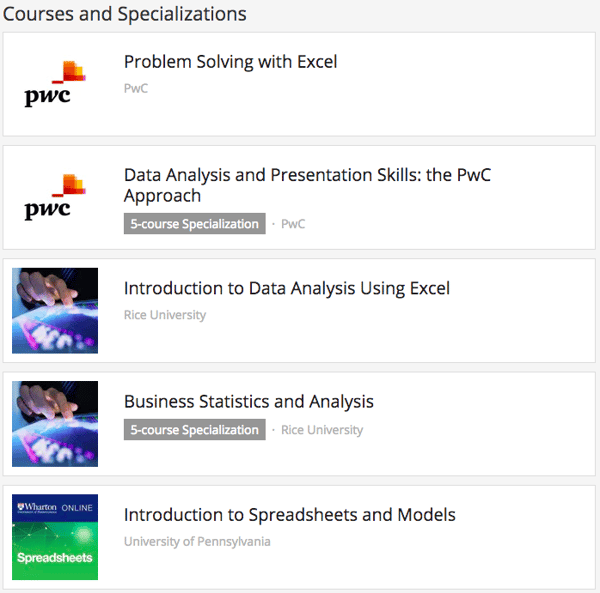Click the green Spreadsheets label on the Wharton thumbnail
The width and height of the screenshot is (600, 593).
click(x=55, y=558)
